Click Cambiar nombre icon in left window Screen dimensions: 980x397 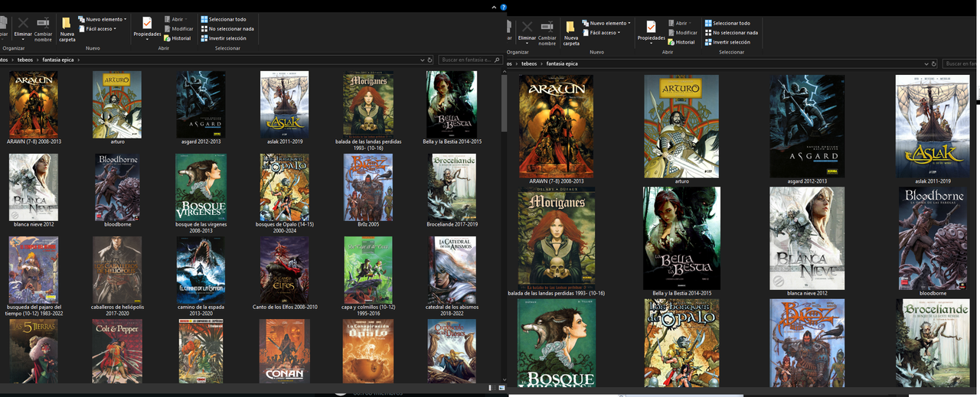pos(43,23)
